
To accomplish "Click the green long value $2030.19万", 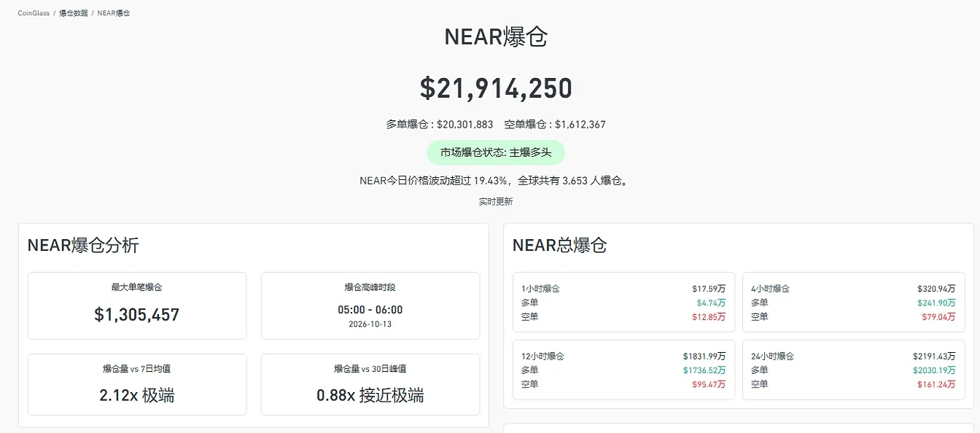I will (934, 370).
